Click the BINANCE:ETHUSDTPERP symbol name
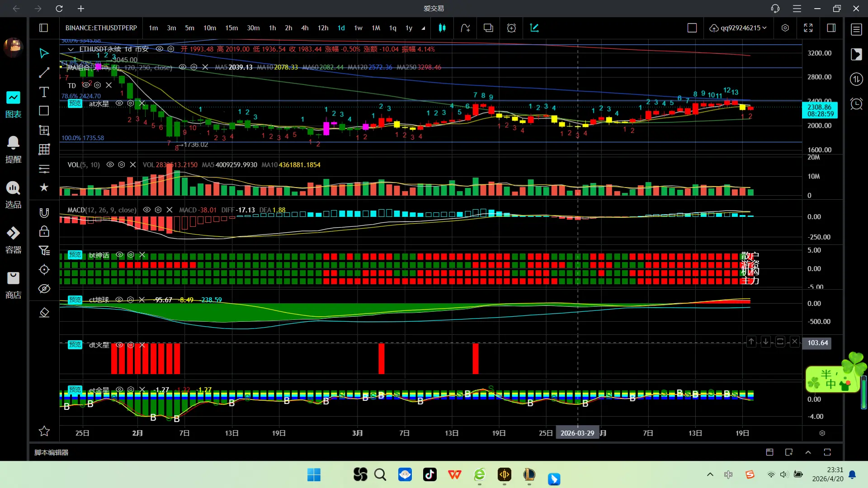 click(x=101, y=28)
